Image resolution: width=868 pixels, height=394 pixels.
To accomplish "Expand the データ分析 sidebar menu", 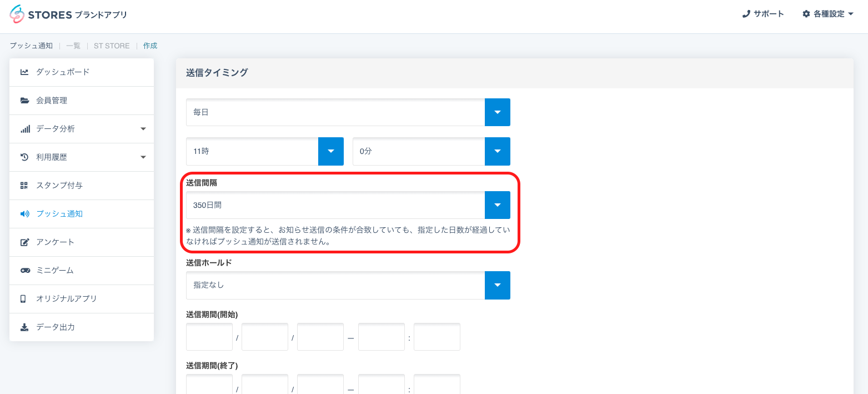I will (x=143, y=129).
